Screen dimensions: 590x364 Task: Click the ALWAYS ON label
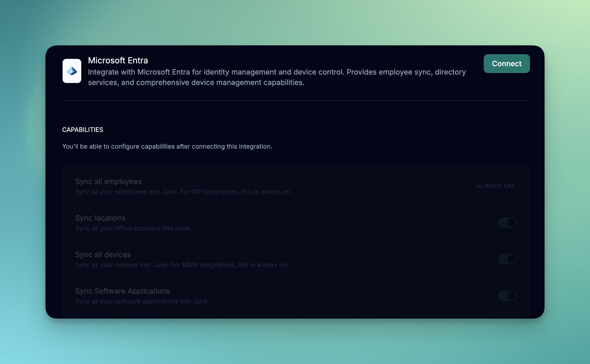point(496,186)
